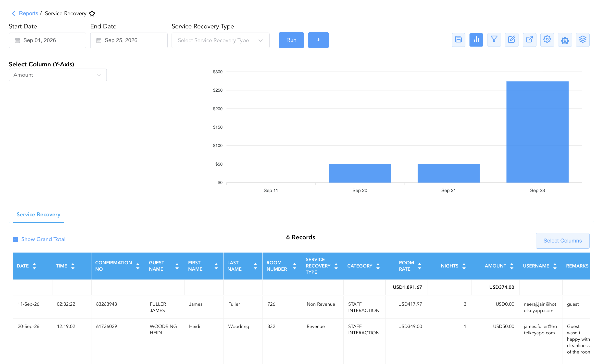
Task: Open the settings gear icon
Action: tap(547, 40)
